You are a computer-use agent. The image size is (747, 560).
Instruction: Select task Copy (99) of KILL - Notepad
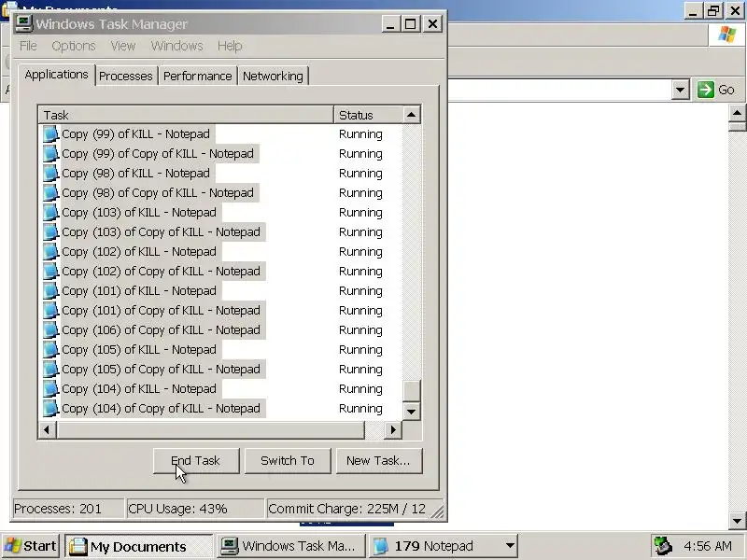135,134
